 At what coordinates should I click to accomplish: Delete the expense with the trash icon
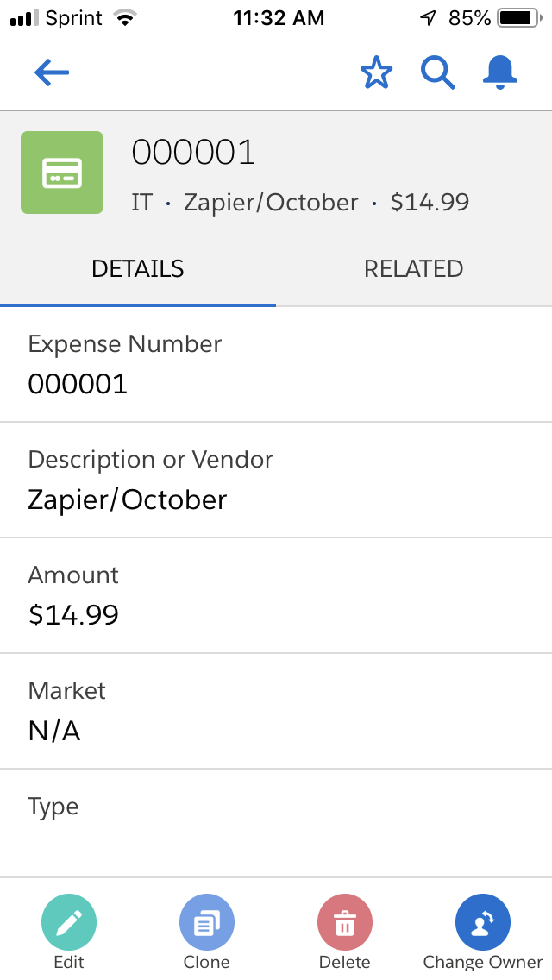(345, 922)
